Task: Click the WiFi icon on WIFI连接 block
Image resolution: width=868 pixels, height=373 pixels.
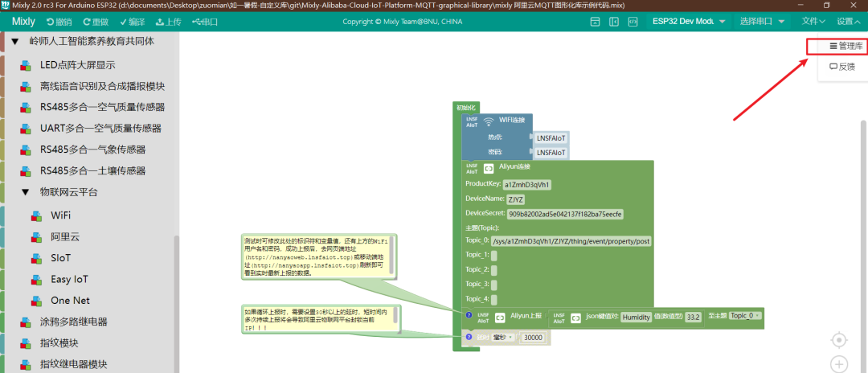Action: pos(489,121)
